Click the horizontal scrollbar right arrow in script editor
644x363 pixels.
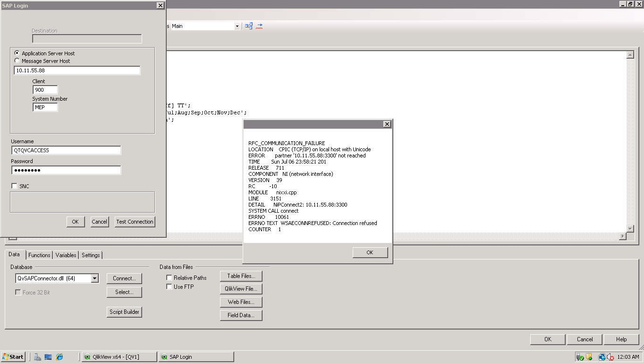[622, 236]
